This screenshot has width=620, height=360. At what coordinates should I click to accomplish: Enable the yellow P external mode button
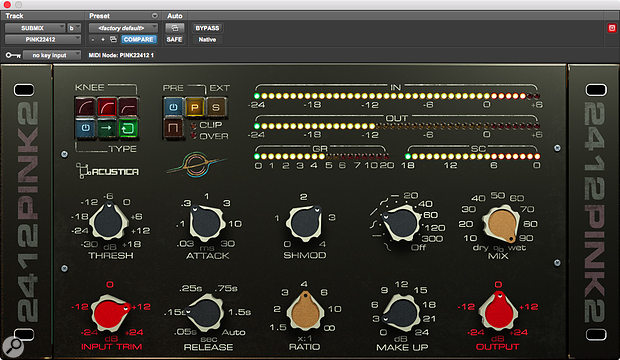coord(195,107)
